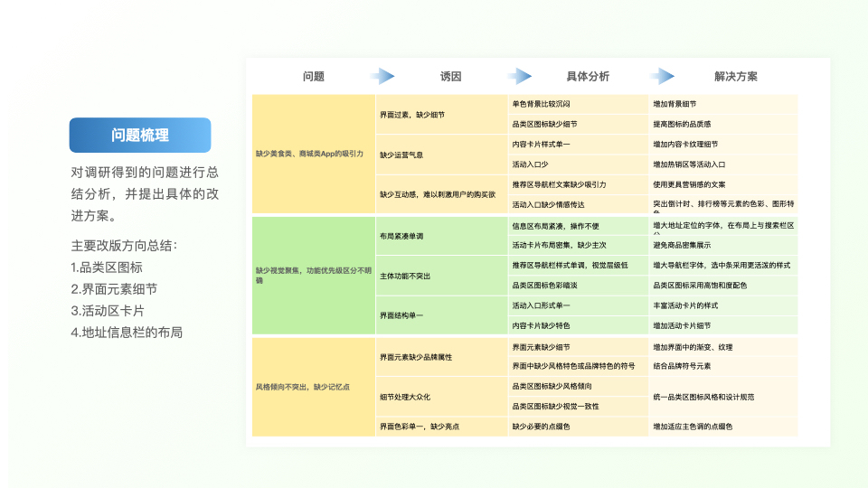Image resolution: width=868 pixels, height=488 pixels.
Task: Click problem cell '缺少视觉聚焦,功能优先级区分不明确'
Action: pyautogui.click(x=314, y=276)
